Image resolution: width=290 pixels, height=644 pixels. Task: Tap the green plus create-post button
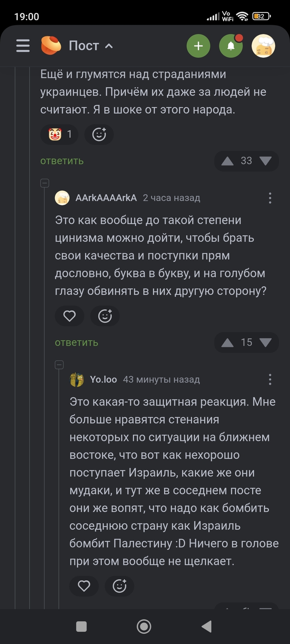pyautogui.click(x=198, y=46)
